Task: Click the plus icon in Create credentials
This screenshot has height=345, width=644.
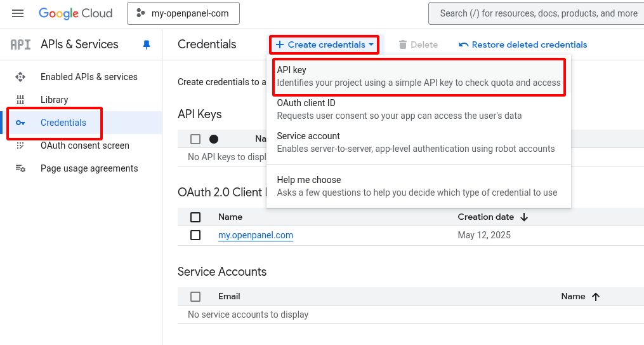Action: pyautogui.click(x=280, y=45)
